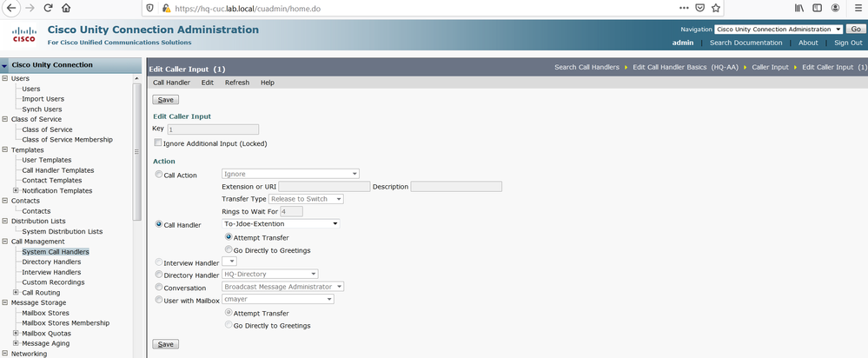Bookmark this page with star icon
The height and width of the screenshot is (358, 868).
click(x=716, y=9)
